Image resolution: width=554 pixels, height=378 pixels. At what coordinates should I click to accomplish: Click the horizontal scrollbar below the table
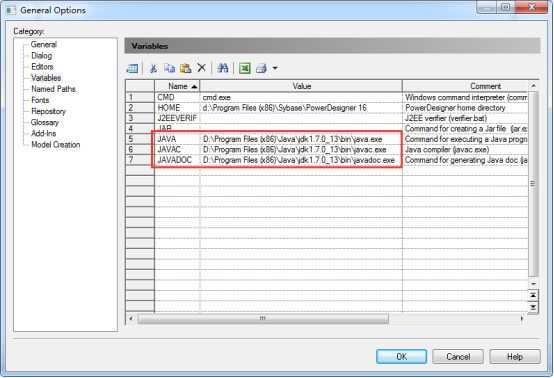pos(263,319)
